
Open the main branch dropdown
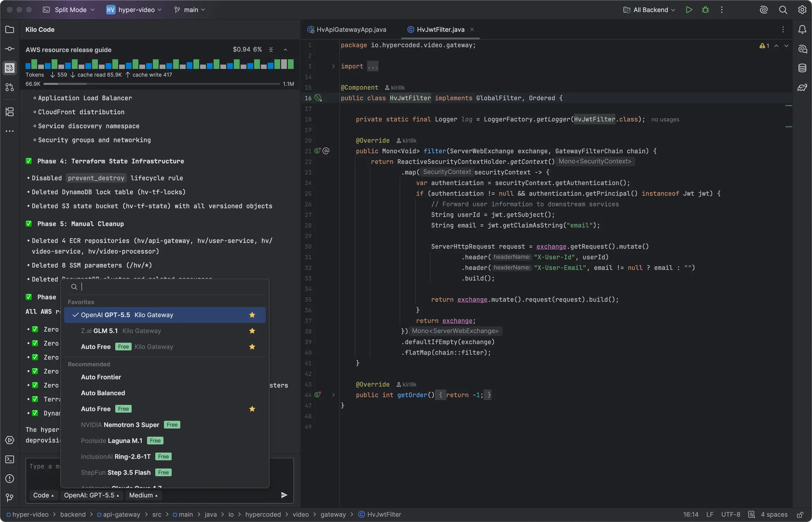(x=190, y=10)
